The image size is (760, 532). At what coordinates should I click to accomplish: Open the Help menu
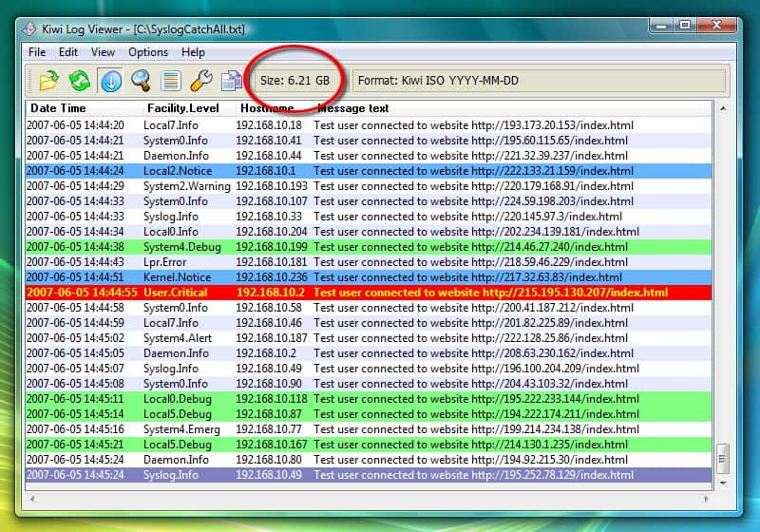(x=193, y=52)
